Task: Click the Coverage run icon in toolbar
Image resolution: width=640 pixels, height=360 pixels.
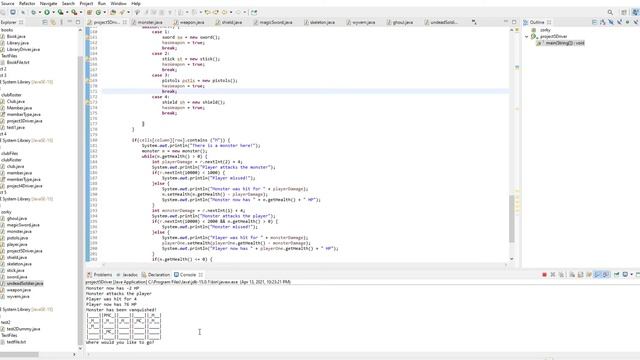Action: pos(60,13)
